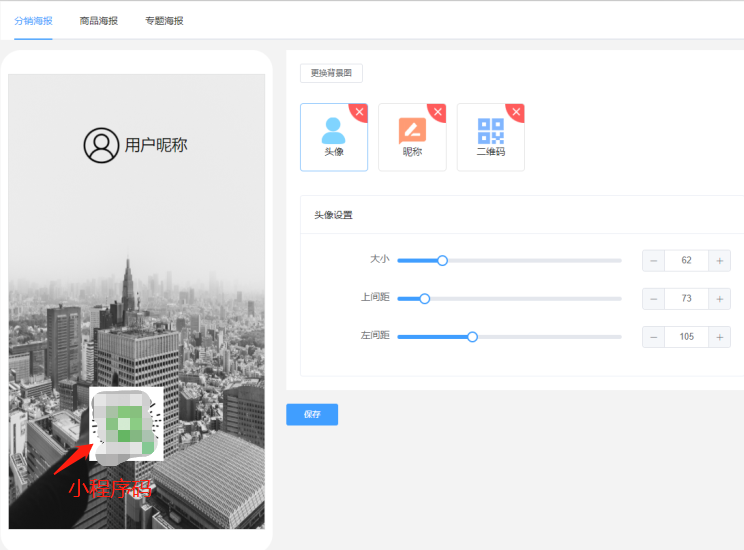This screenshot has width=744, height=550.
Task: Select the mini-program code image on poster
Action: point(126,424)
